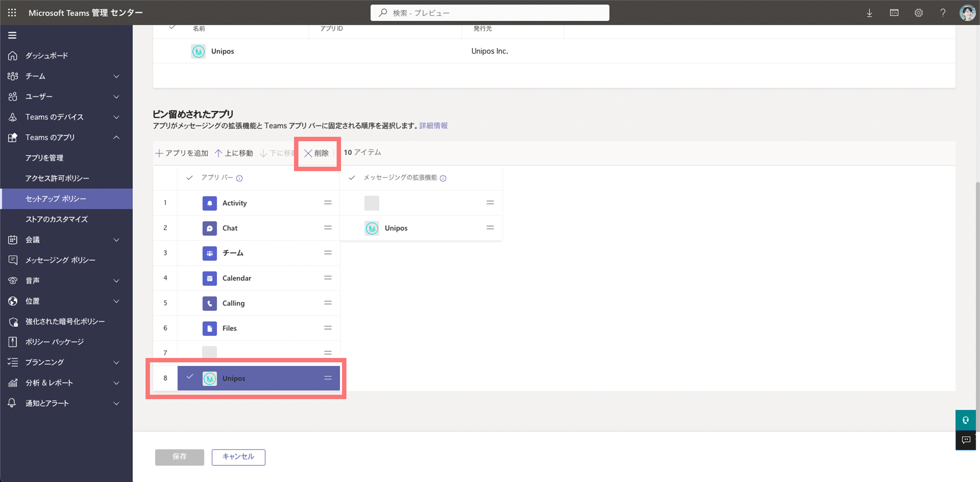This screenshot has height=482, width=980.
Task: Click info icon next to アプリ バー
Action: [240, 178]
